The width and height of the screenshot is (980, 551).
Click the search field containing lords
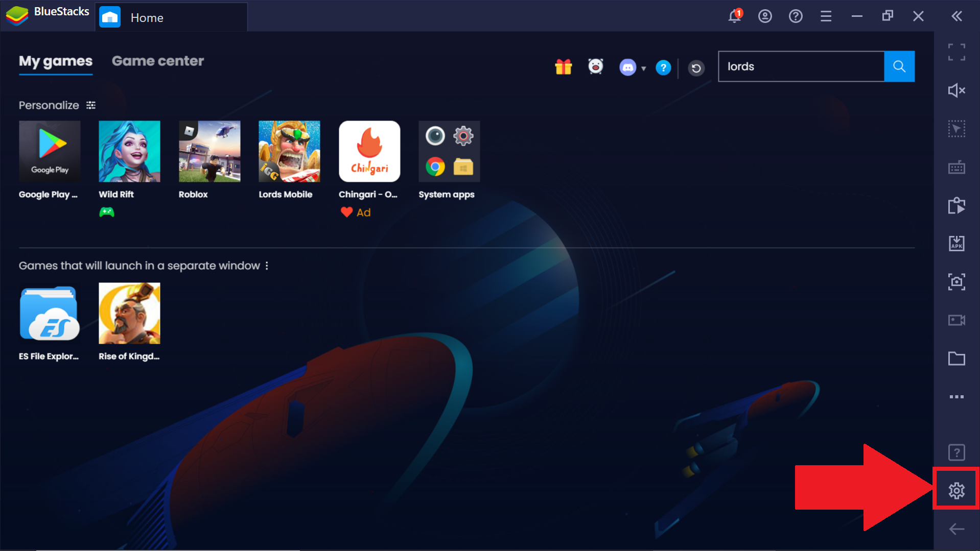[x=801, y=66]
